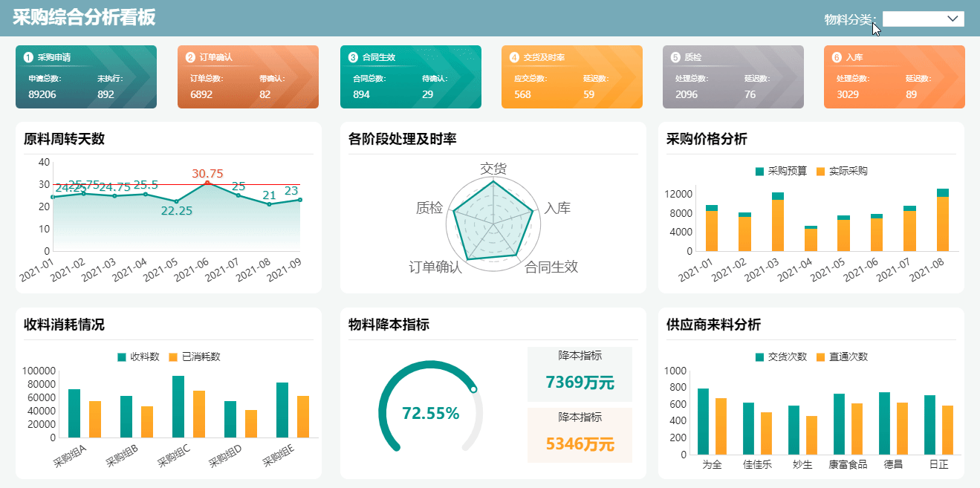Select 应交总数 value 568
Image resolution: width=980 pixels, height=488 pixels.
pyautogui.click(x=522, y=94)
